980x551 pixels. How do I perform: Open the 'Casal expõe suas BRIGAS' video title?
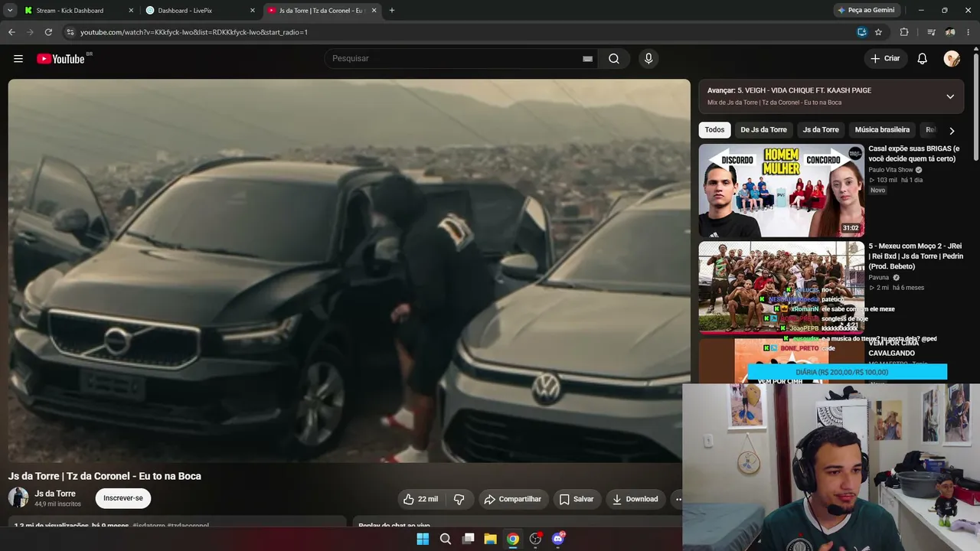click(x=913, y=154)
